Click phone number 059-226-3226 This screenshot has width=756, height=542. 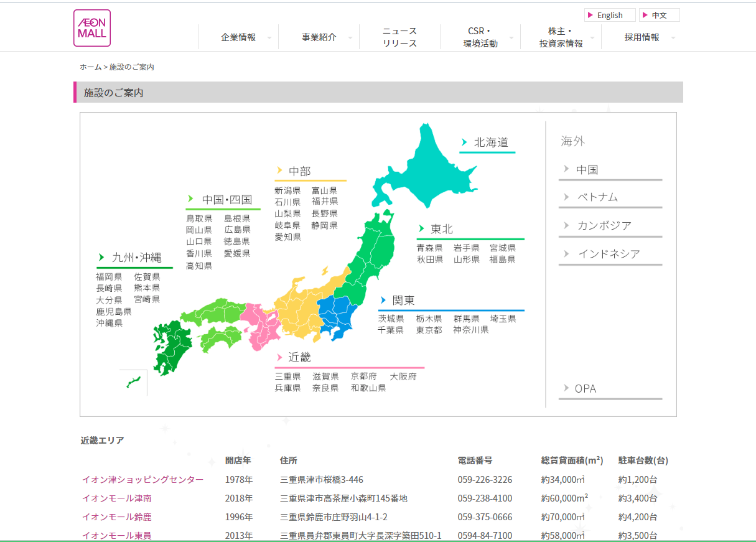point(485,480)
